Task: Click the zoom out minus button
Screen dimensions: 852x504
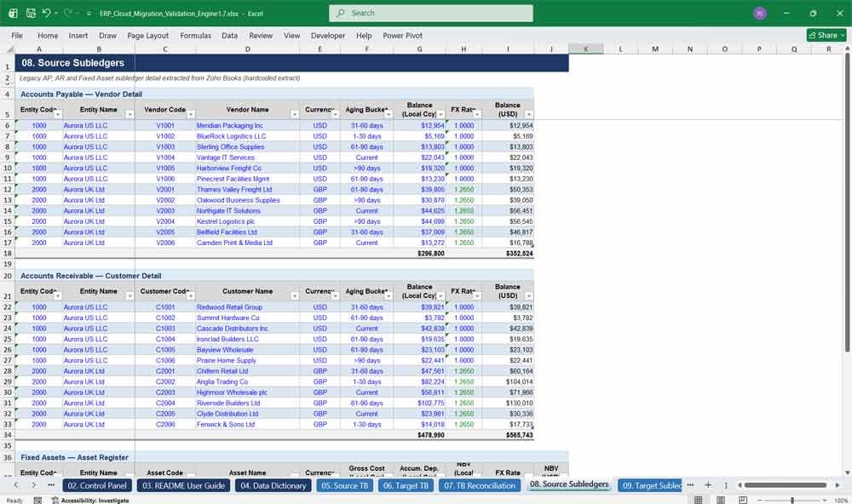Action: 761,501
